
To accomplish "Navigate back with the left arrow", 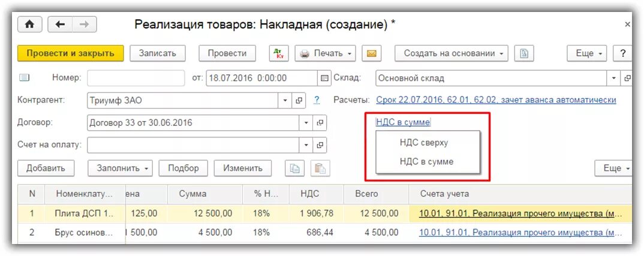I will 61,25.
